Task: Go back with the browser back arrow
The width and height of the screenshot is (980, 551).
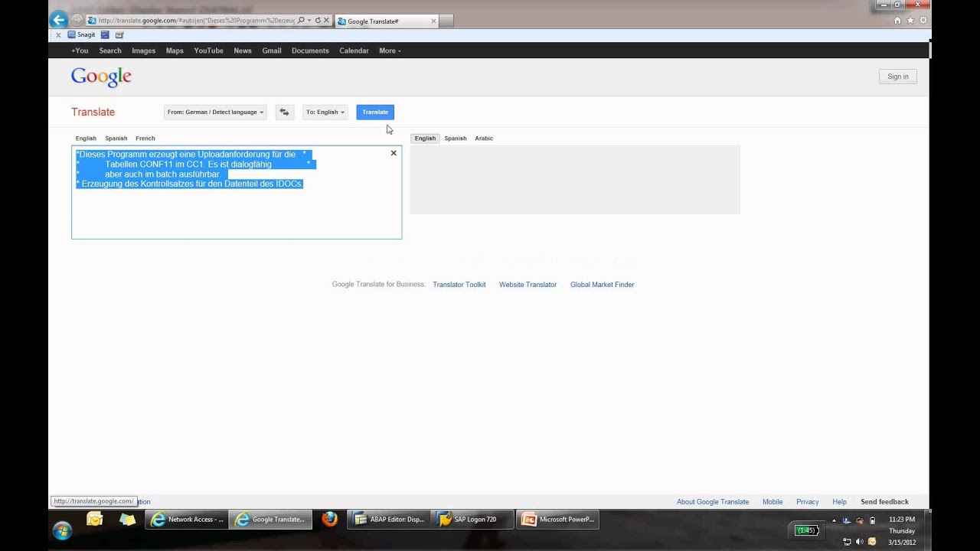Action: [x=58, y=20]
